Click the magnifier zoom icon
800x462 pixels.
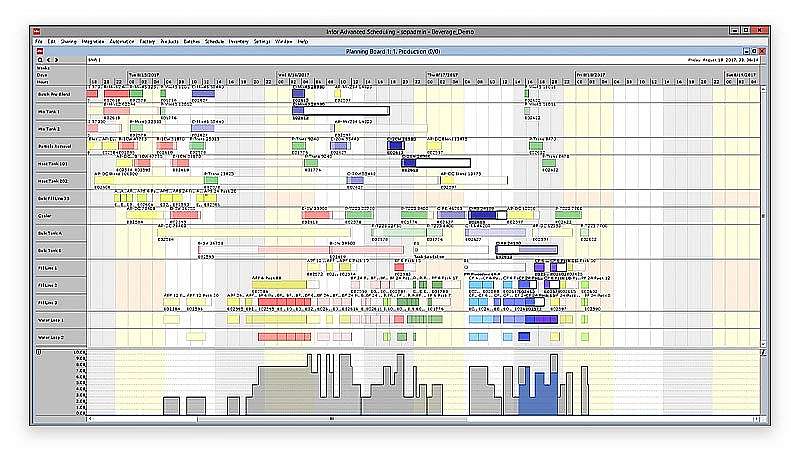click(x=40, y=60)
